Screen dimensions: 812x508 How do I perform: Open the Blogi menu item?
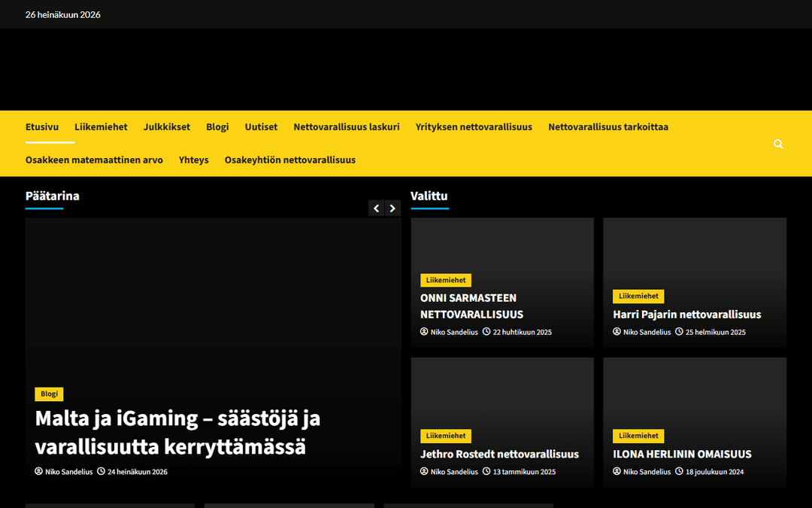pos(217,127)
